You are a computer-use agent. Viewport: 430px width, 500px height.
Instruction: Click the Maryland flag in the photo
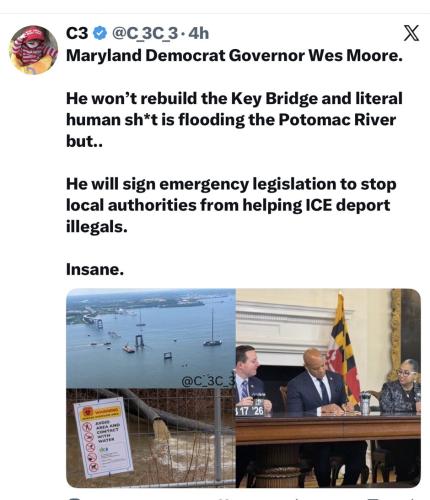pyautogui.click(x=343, y=350)
